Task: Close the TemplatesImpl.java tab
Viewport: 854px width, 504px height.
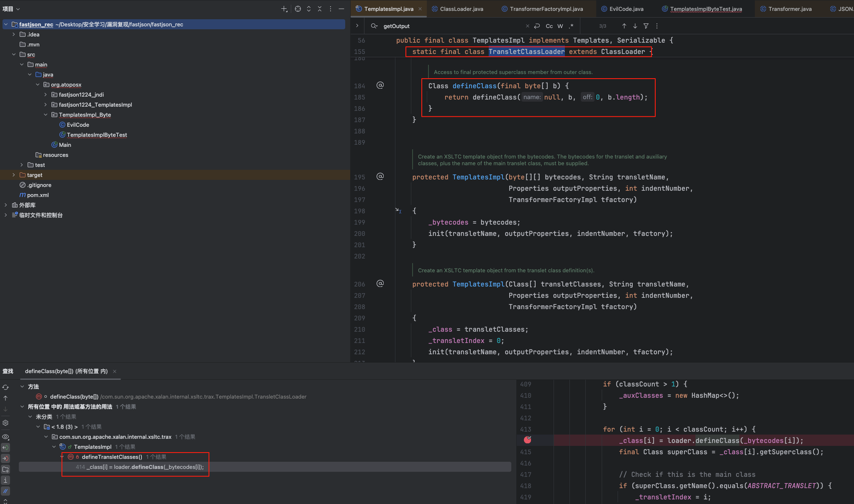Action: (x=420, y=9)
